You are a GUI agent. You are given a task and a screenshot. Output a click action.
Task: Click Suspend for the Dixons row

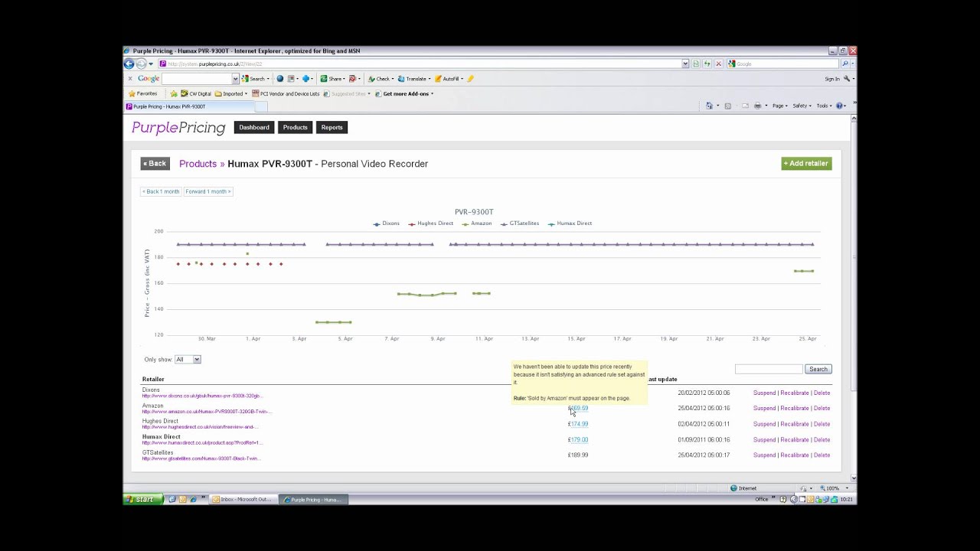click(x=764, y=393)
